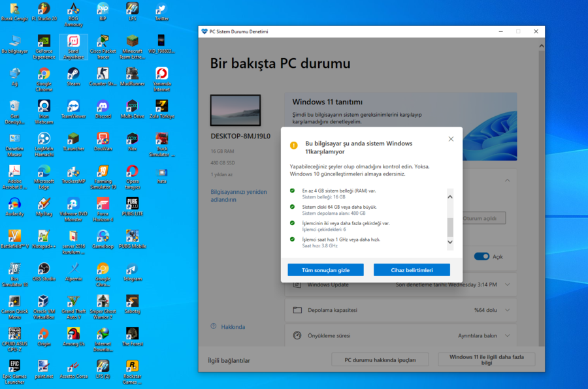
Task: Expand the Önyükleme süresi details chevron
Action: [508, 335]
